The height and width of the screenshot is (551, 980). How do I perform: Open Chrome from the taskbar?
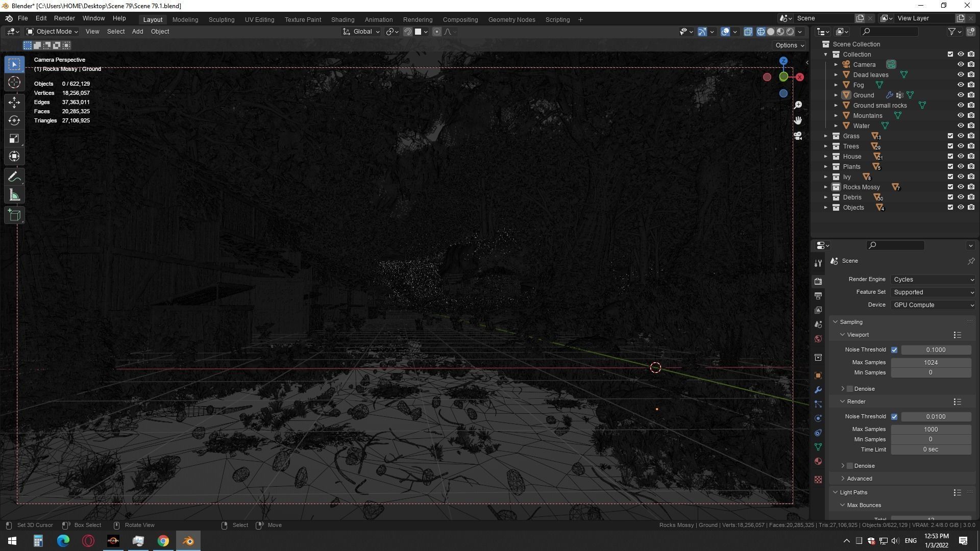163,541
